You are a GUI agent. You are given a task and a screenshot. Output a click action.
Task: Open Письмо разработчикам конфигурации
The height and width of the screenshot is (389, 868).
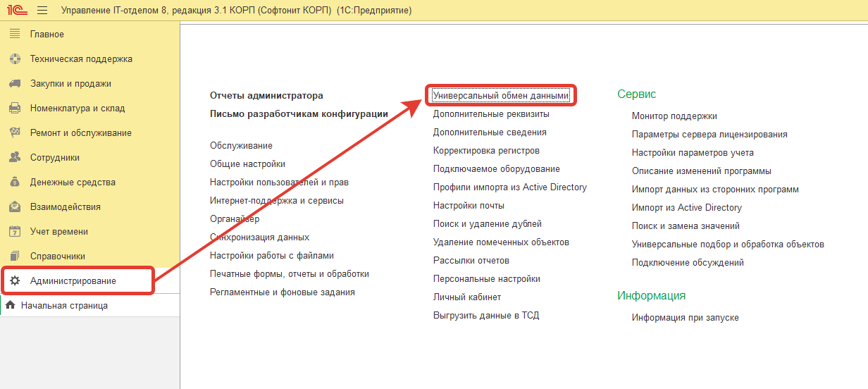click(x=299, y=114)
